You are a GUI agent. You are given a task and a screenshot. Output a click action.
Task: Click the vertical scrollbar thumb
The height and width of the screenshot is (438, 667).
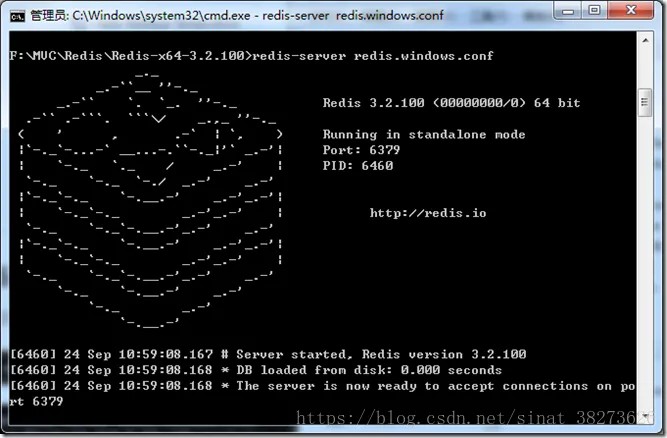(x=645, y=102)
